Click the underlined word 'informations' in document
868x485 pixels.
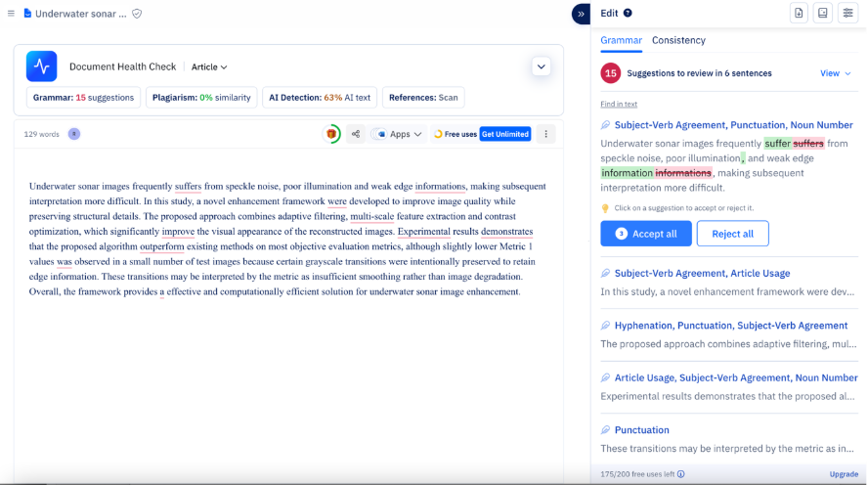440,187
